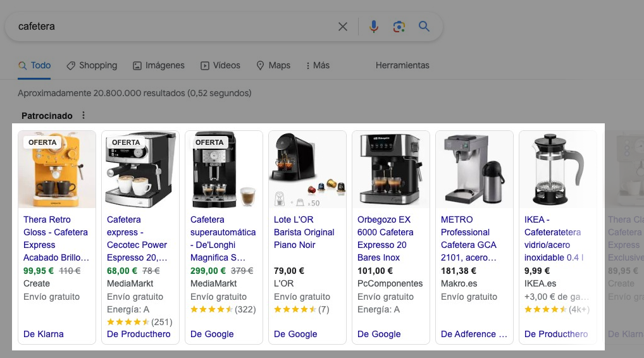Image resolution: width=644 pixels, height=358 pixels.
Task: Click star rating with 251 reviews
Action: (140, 323)
